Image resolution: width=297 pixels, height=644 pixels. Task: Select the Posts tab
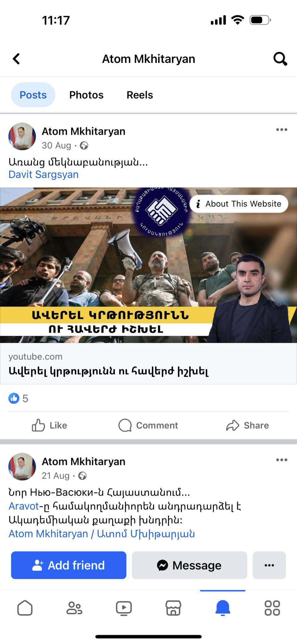(33, 95)
